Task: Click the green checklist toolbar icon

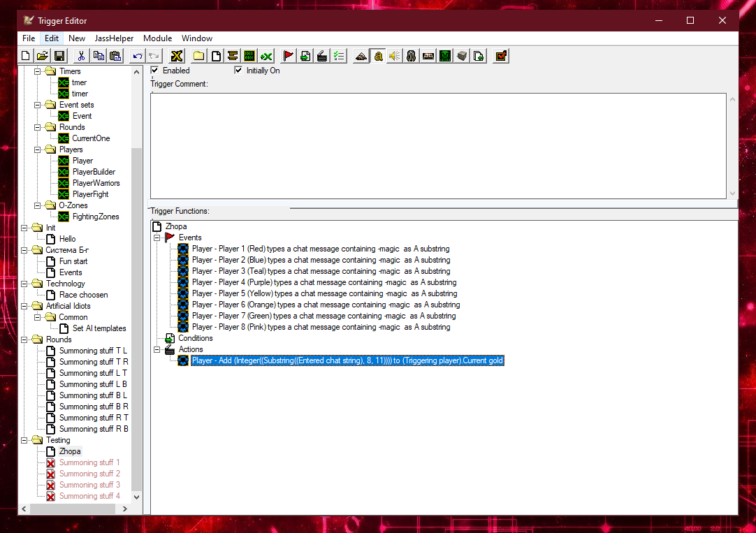Action: pos(339,56)
